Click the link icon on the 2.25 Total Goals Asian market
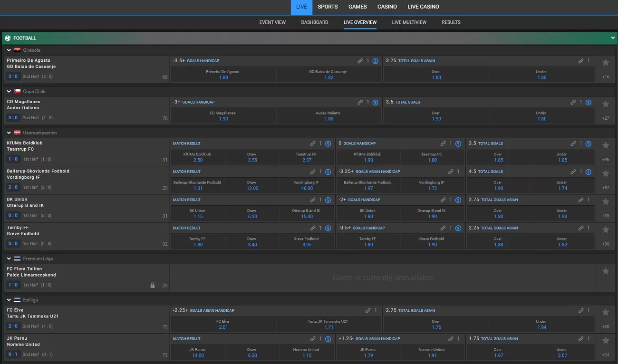 581,228
